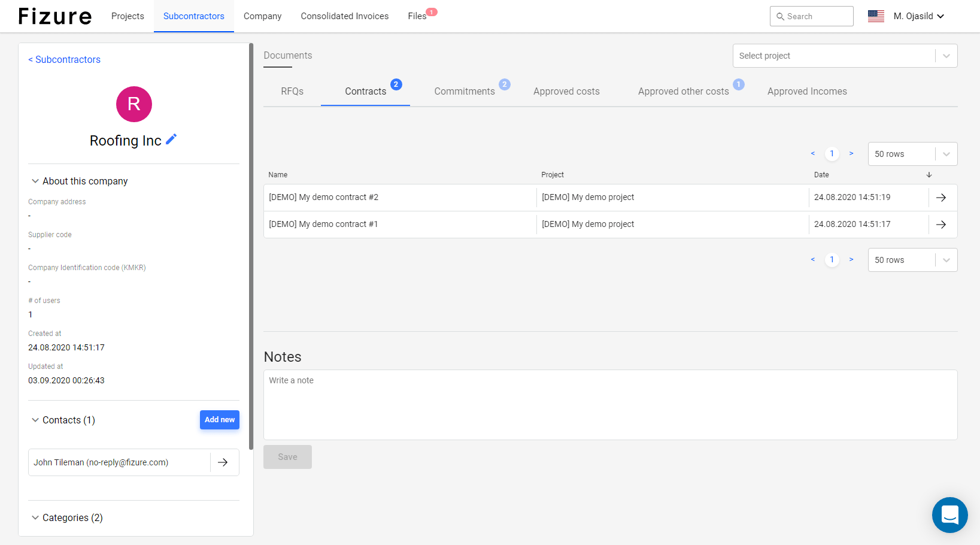This screenshot has height=545, width=980.
Task: Go to next page in bottom pagination
Action: coord(851,260)
